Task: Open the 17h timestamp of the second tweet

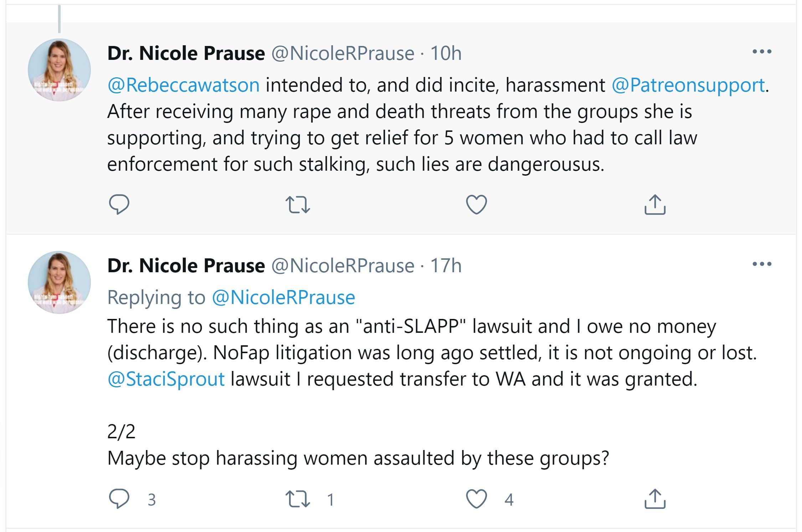Action: click(446, 266)
